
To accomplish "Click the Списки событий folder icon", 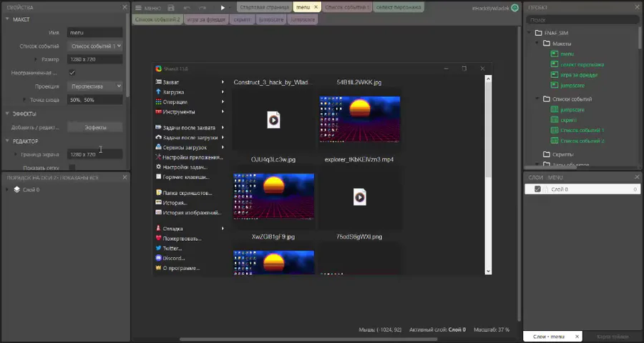I will point(546,99).
